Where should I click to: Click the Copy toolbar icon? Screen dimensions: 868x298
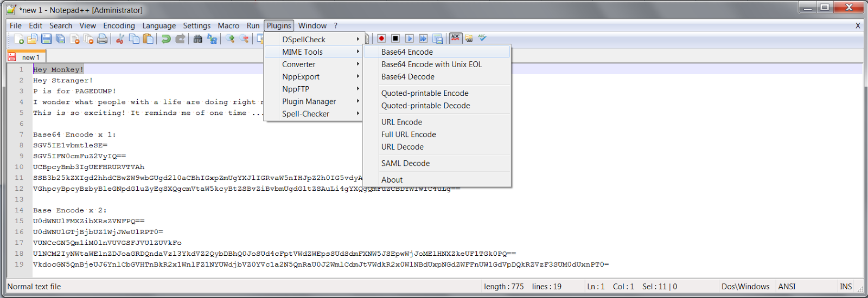[x=134, y=39]
